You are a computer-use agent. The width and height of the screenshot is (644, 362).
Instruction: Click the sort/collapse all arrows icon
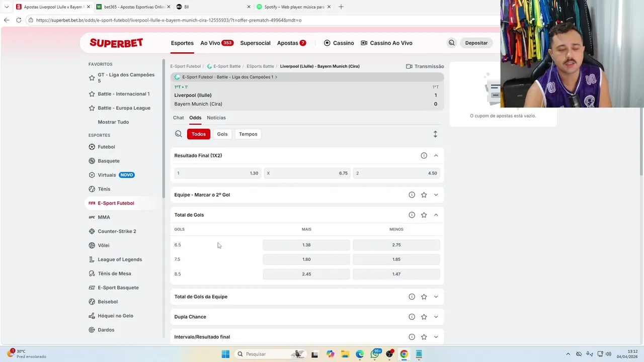[x=435, y=134]
